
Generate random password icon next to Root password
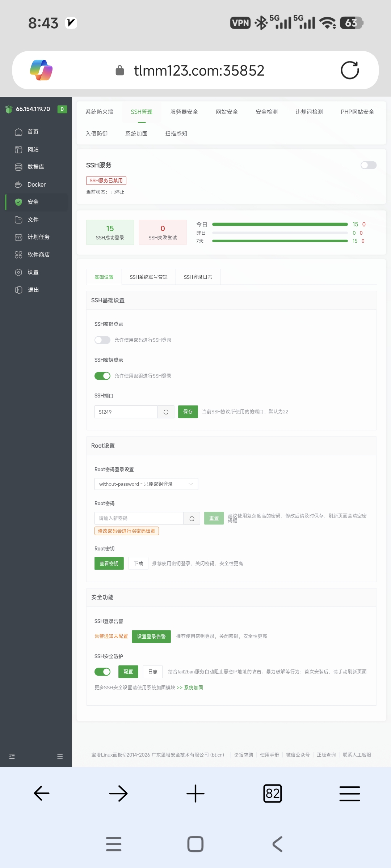point(192,518)
